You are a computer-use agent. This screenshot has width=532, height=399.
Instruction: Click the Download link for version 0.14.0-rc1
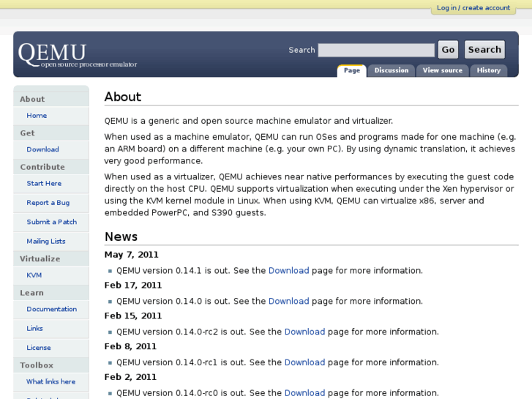(x=304, y=362)
